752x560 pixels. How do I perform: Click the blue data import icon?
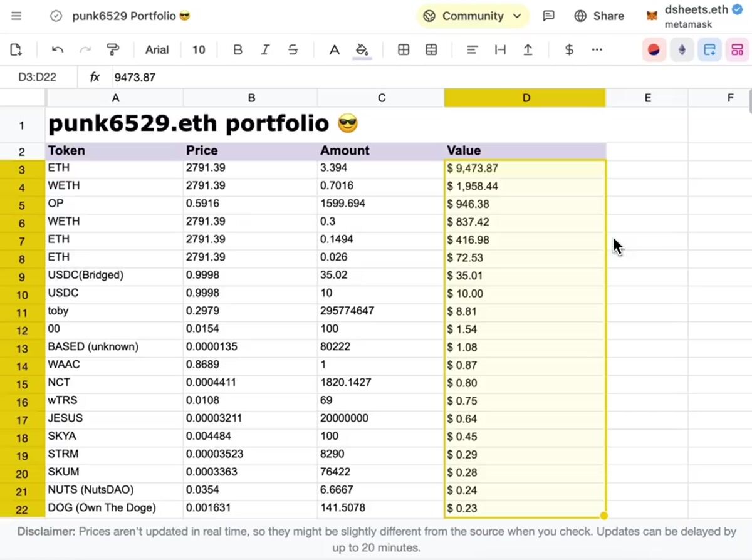pyautogui.click(x=709, y=50)
